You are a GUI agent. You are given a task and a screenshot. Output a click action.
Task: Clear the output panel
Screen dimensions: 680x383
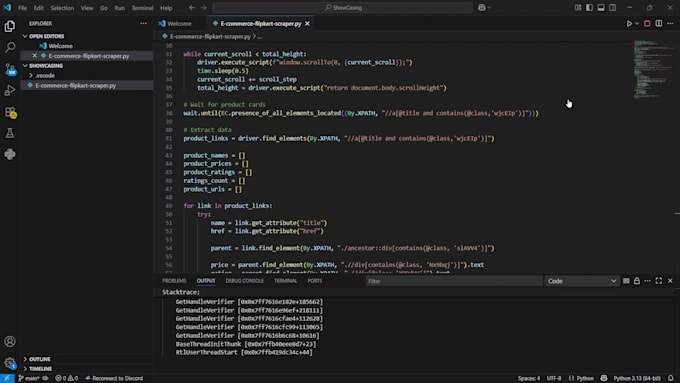[x=626, y=281]
